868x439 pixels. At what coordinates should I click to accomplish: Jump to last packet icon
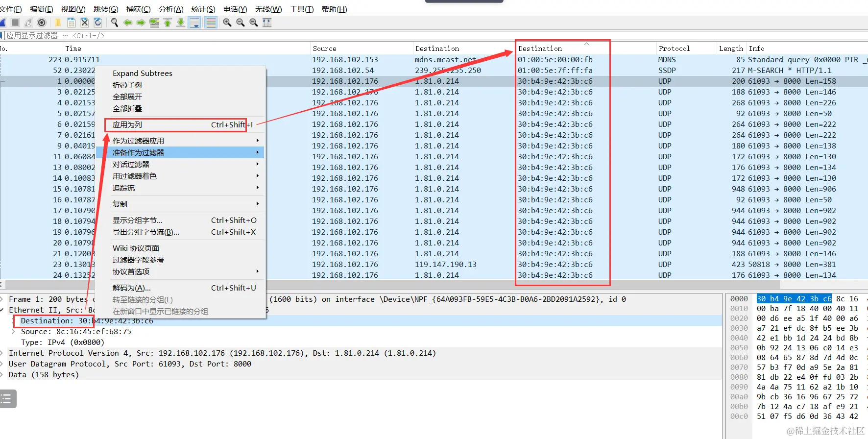(181, 23)
